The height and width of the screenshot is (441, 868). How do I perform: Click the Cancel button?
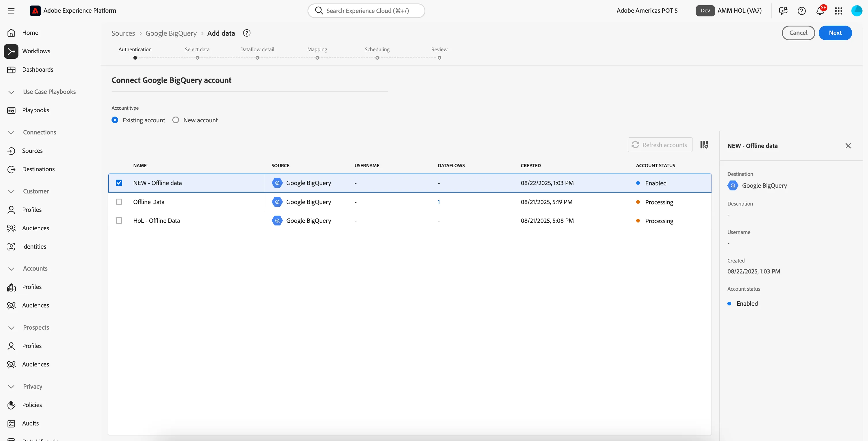(798, 33)
